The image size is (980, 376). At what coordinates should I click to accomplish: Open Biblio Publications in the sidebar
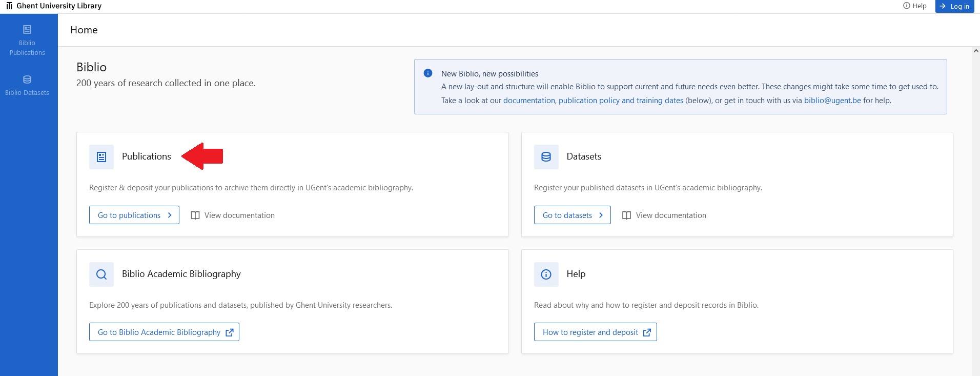[27, 41]
